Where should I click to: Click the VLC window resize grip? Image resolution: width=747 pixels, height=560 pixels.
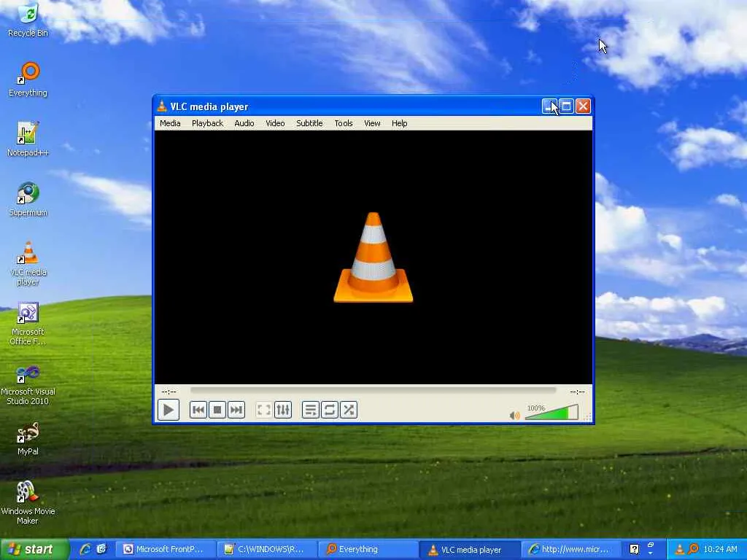[587, 417]
